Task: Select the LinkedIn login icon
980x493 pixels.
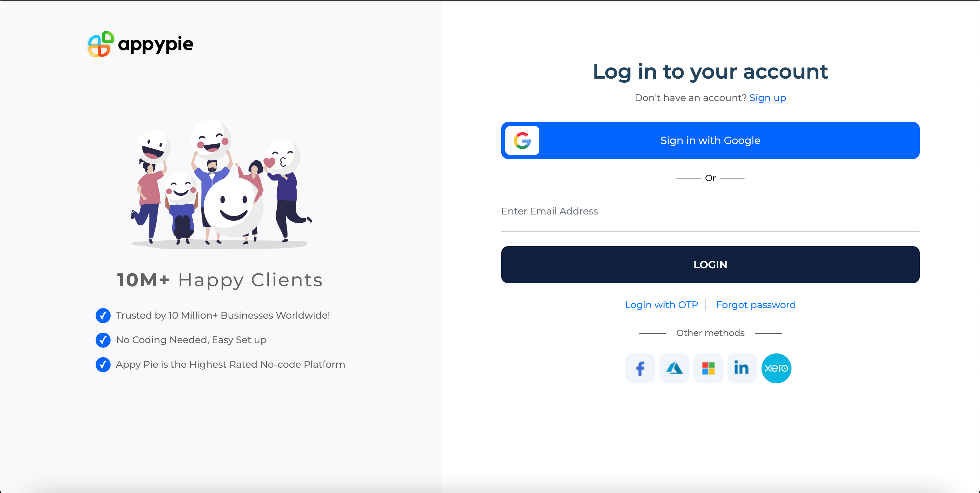Action: (x=742, y=368)
